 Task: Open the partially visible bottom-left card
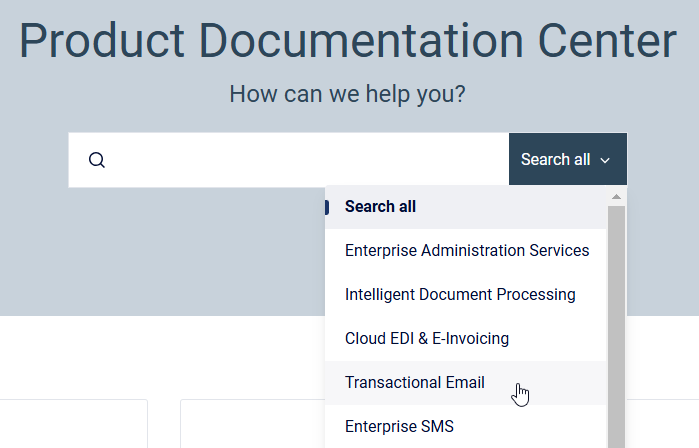(x=74, y=423)
